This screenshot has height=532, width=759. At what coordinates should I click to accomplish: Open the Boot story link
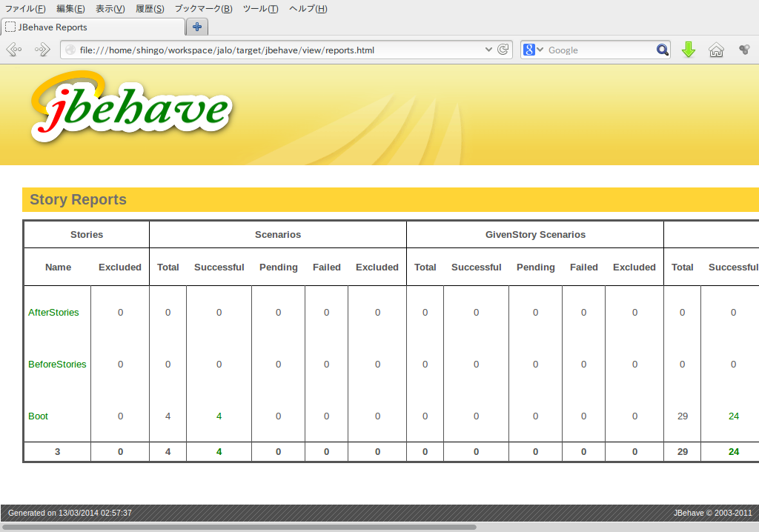[x=38, y=416]
